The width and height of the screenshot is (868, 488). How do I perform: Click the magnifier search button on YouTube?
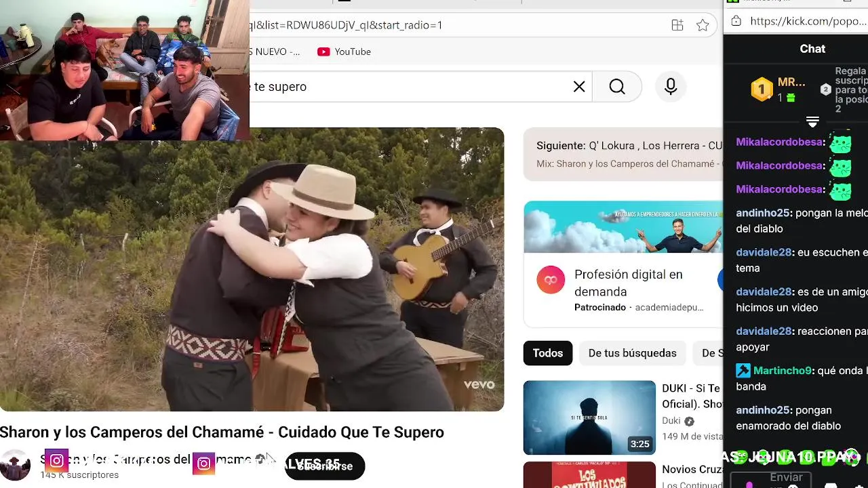(x=617, y=87)
